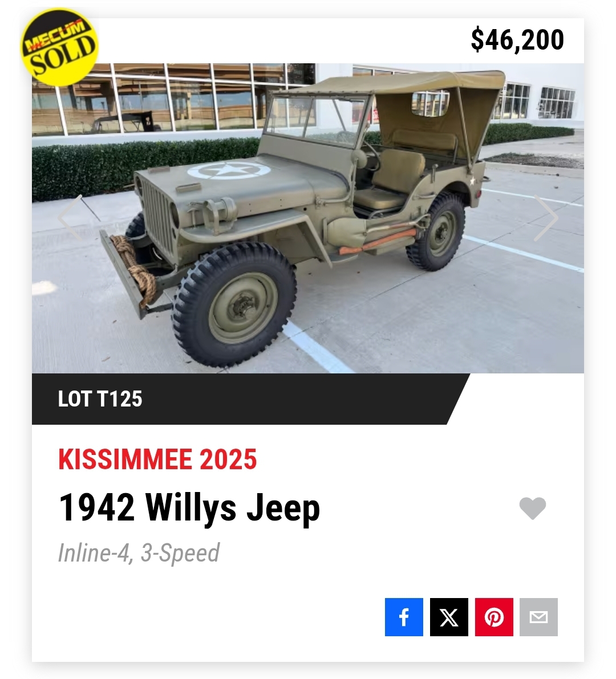Click the Inline-4, 3-Speed subtitle

[x=139, y=553]
